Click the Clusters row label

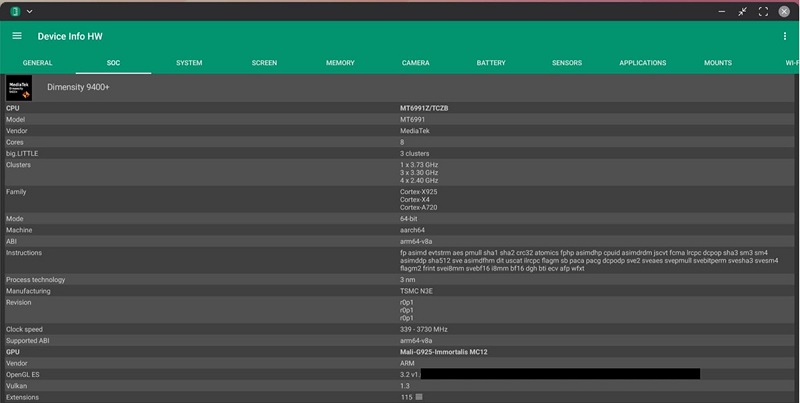(18, 165)
